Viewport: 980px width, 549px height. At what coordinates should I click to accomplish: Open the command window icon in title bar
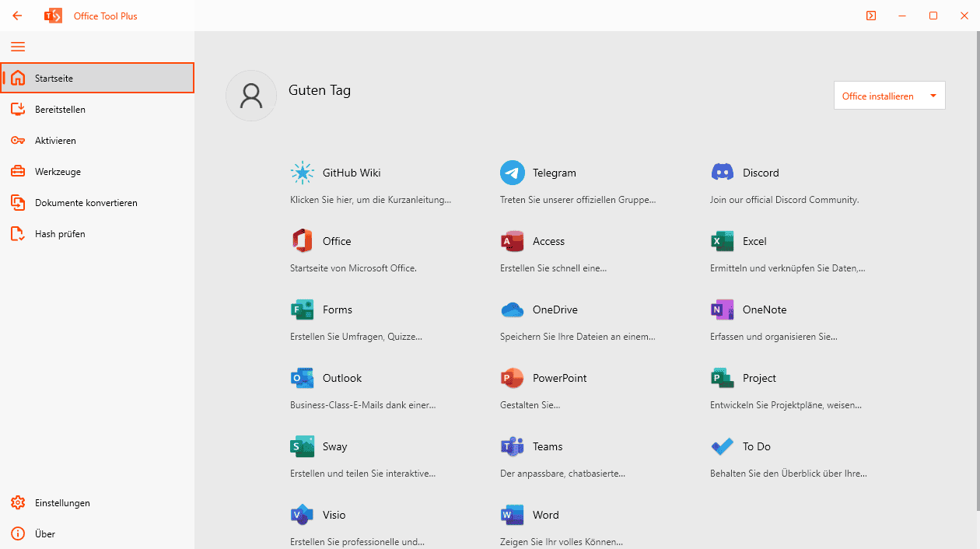(871, 16)
